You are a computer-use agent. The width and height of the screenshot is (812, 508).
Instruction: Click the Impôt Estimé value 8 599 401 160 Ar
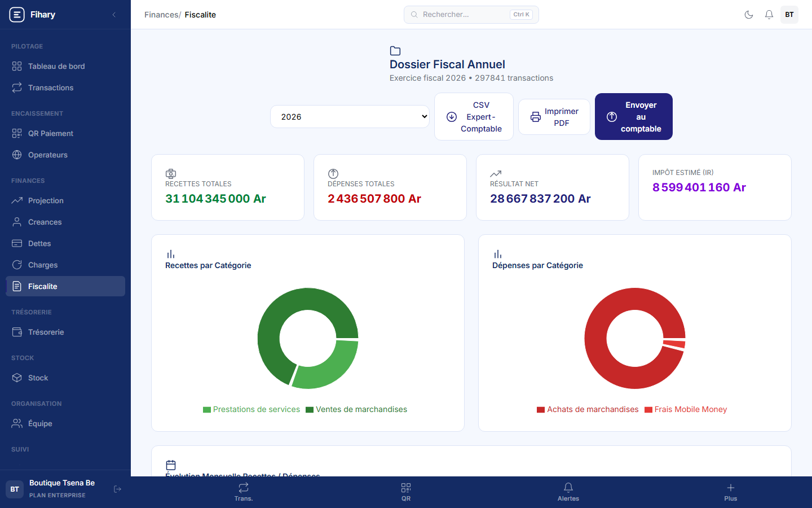[699, 187]
